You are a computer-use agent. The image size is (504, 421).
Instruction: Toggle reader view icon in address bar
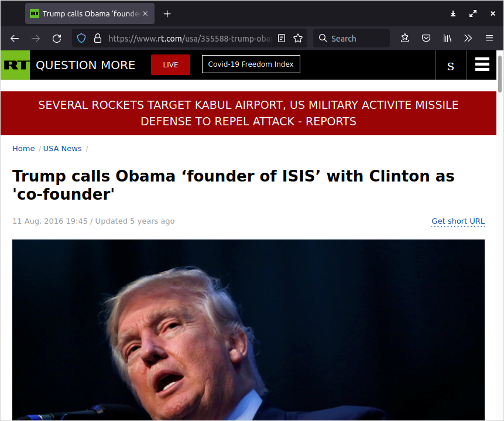click(282, 39)
